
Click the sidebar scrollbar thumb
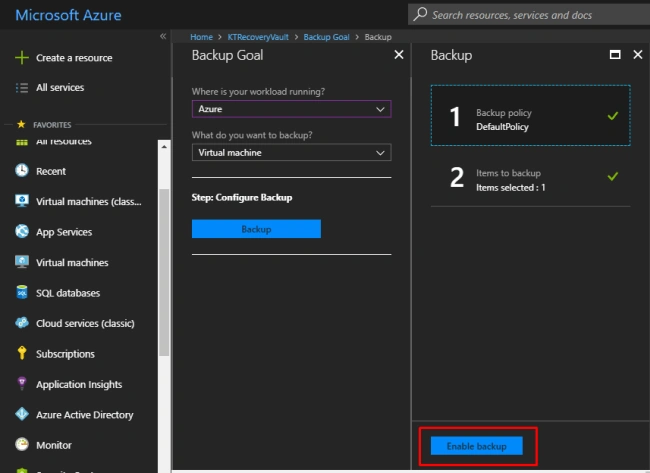164,272
